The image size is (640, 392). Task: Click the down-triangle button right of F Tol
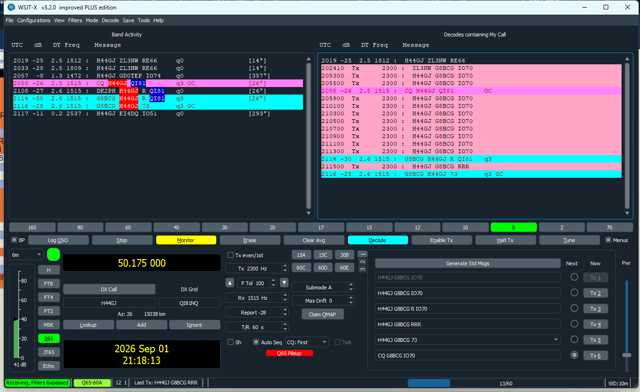point(284,283)
